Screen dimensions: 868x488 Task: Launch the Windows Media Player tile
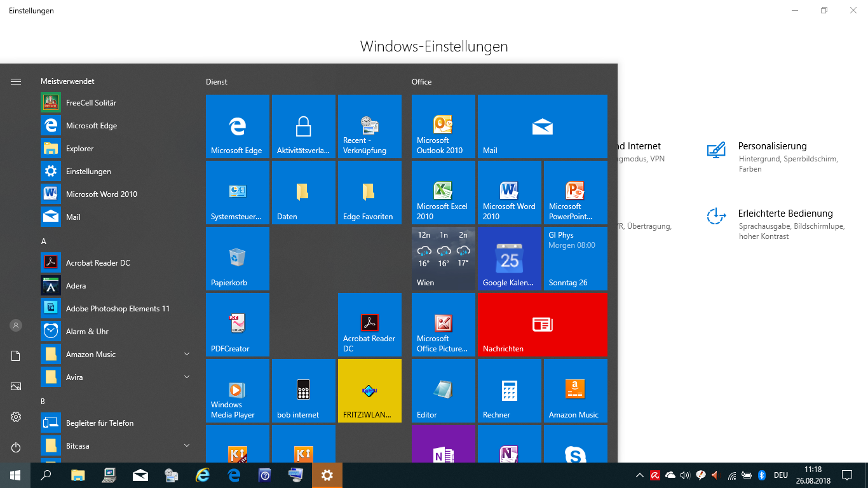[x=238, y=391]
